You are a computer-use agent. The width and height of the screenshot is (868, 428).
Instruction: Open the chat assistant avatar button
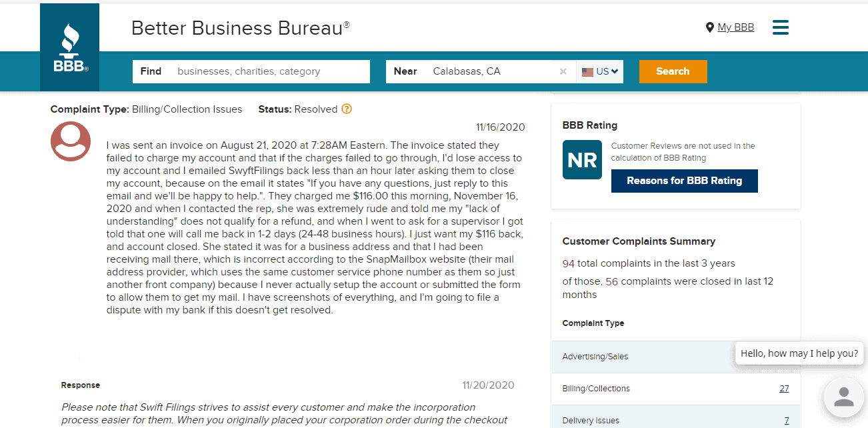click(x=844, y=397)
